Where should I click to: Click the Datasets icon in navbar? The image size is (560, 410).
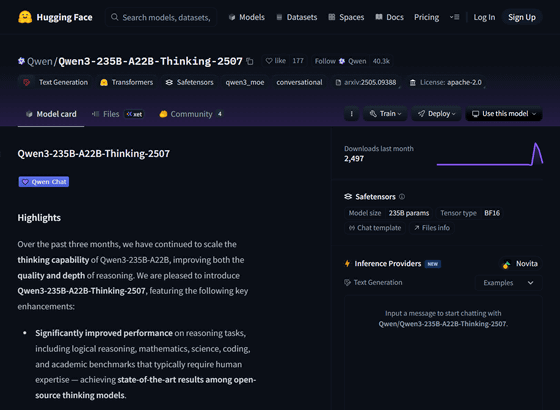(x=279, y=17)
